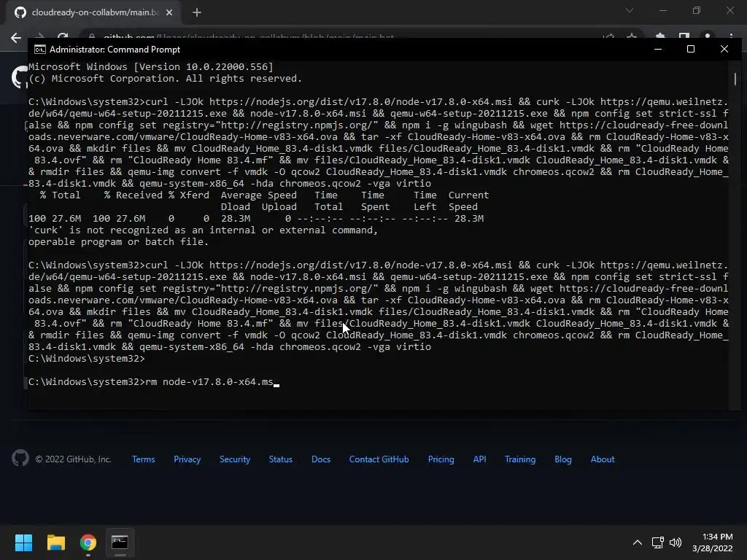This screenshot has width=747, height=560.
Task: Click the Command Prompt vertical scrollbar thumb
Action: (735, 79)
